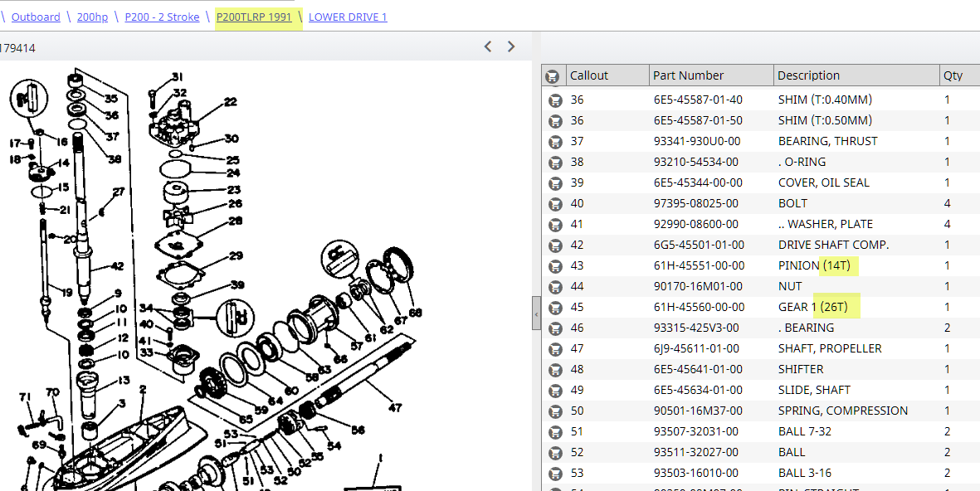Sort by the Description column header
Viewport: 980px width, 491px height.
(x=856, y=75)
